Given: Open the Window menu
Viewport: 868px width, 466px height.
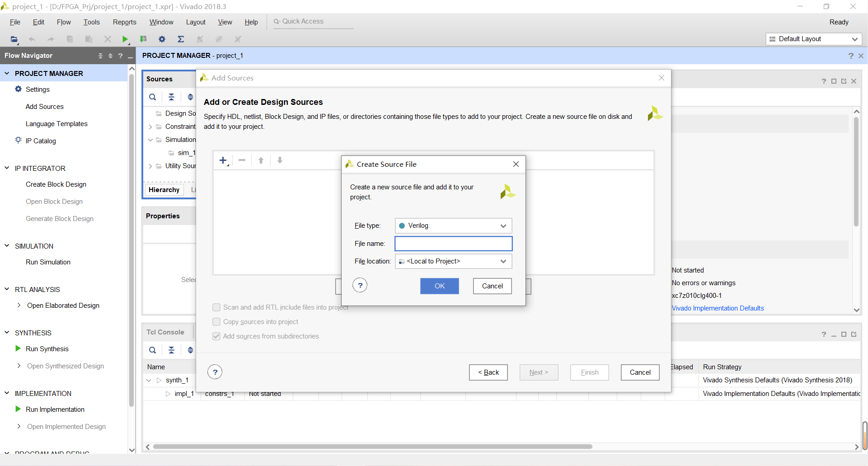Looking at the screenshot, I should tap(161, 22).
